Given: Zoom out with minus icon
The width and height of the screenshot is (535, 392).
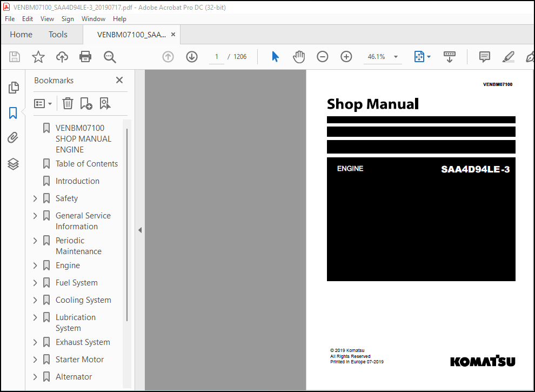Looking at the screenshot, I should click(323, 57).
